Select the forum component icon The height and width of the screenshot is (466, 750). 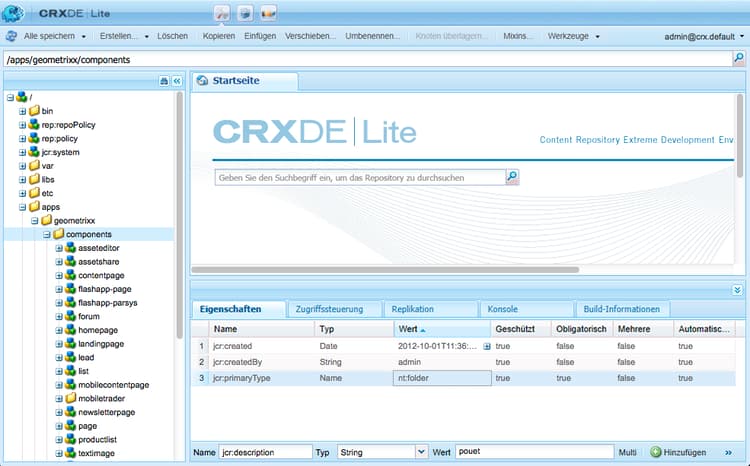[x=70, y=316]
